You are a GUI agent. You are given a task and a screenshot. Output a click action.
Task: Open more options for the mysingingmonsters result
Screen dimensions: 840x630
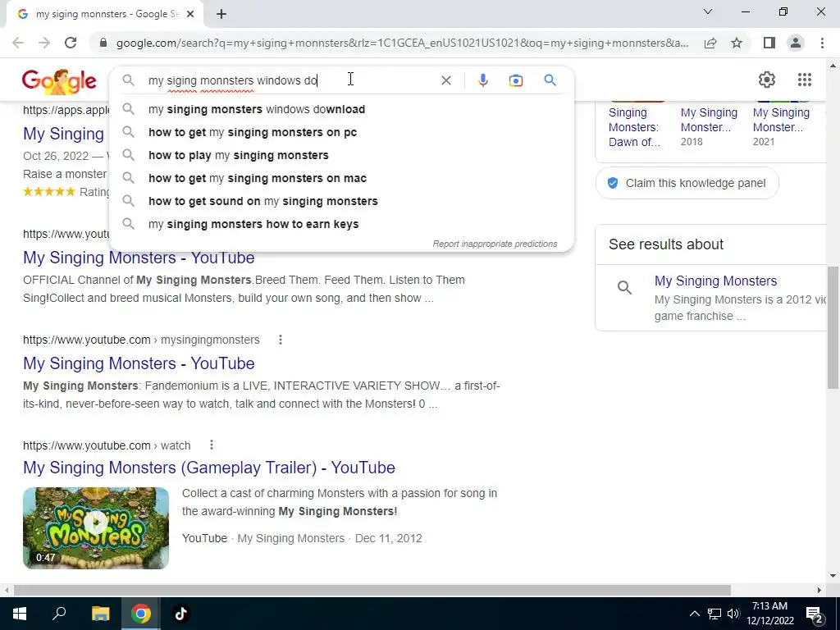coord(281,340)
